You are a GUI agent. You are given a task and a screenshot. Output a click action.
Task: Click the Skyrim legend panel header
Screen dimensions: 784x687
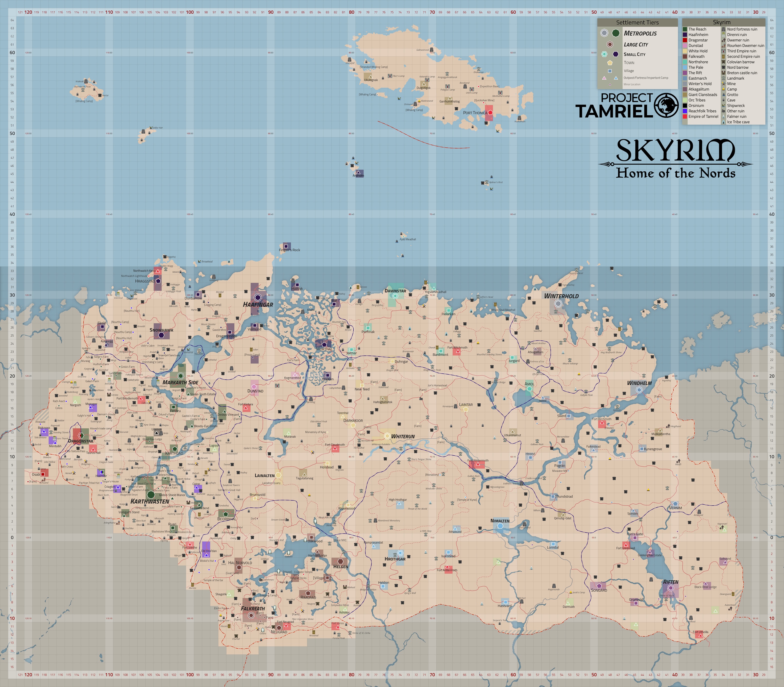[x=722, y=23]
